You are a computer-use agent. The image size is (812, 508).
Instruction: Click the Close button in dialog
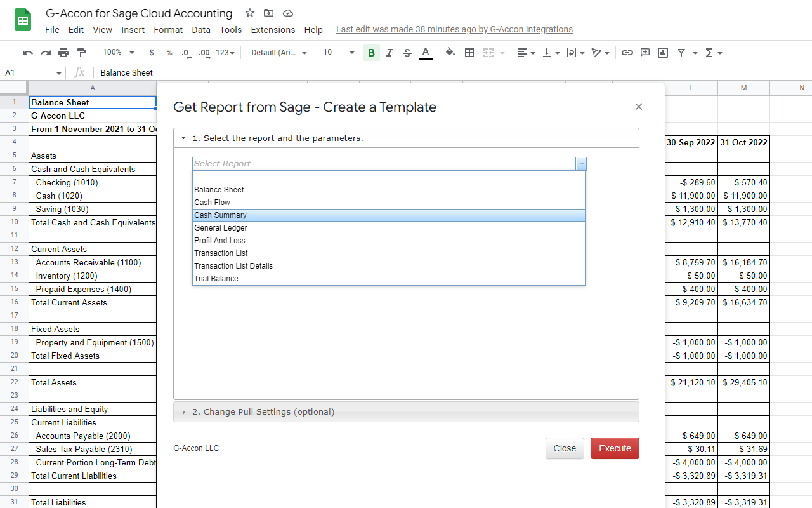click(565, 448)
